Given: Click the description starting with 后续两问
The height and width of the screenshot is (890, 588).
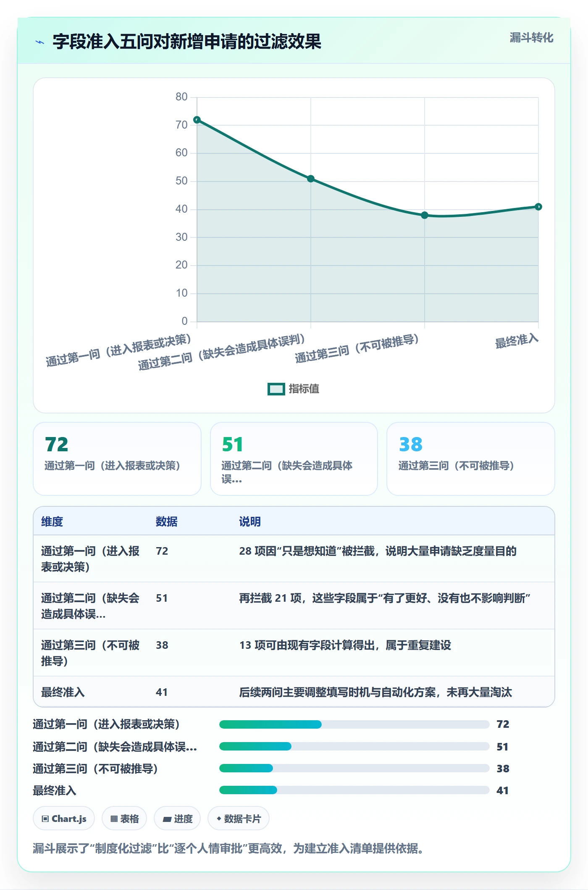Looking at the screenshot, I should click(x=375, y=692).
